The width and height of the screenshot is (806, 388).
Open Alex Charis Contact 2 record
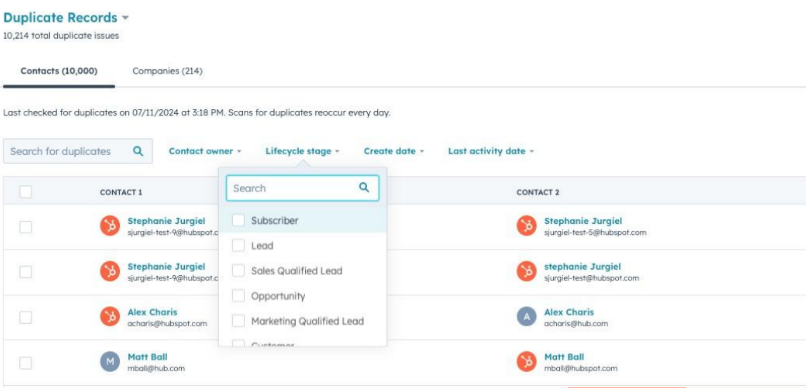(569, 312)
